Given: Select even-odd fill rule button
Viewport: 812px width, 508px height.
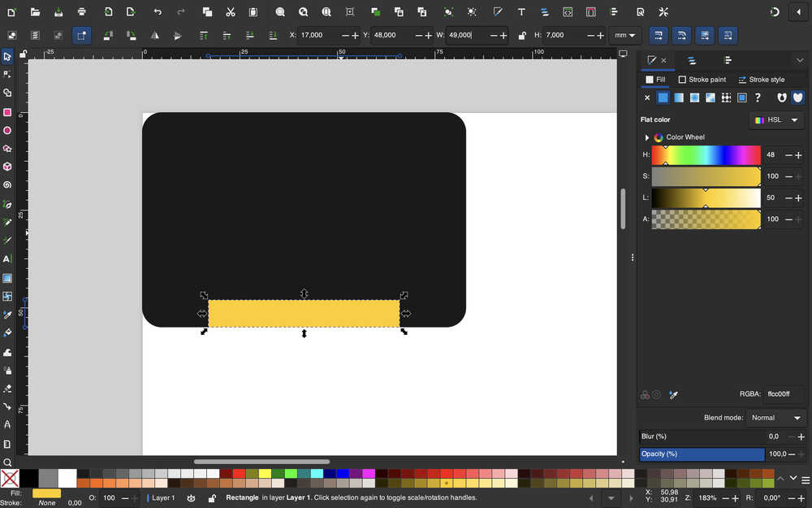Looking at the screenshot, I should (x=781, y=98).
